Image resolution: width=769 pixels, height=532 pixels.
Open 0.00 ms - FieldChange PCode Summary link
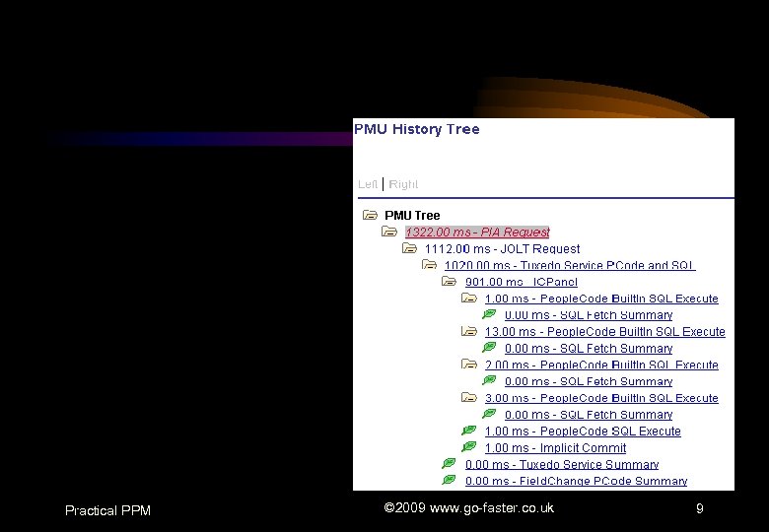(x=577, y=481)
